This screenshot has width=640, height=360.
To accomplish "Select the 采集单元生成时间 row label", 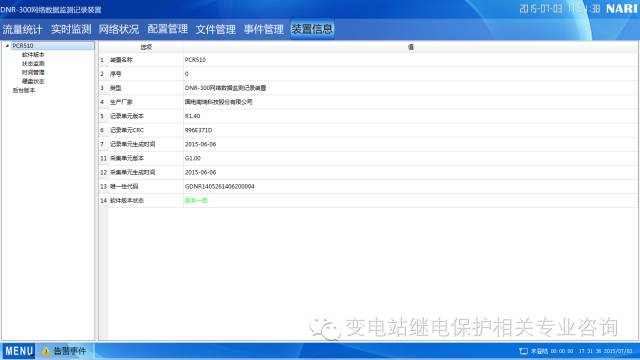I will pos(133,173).
